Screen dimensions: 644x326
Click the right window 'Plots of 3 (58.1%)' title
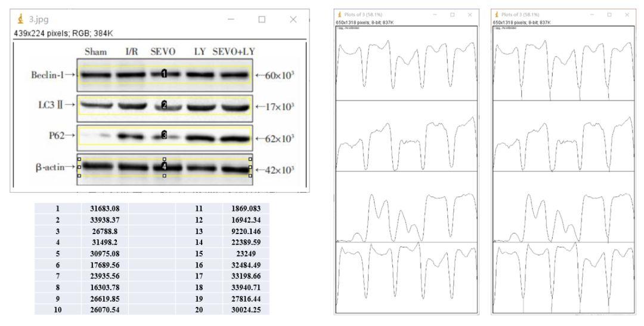point(520,15)
